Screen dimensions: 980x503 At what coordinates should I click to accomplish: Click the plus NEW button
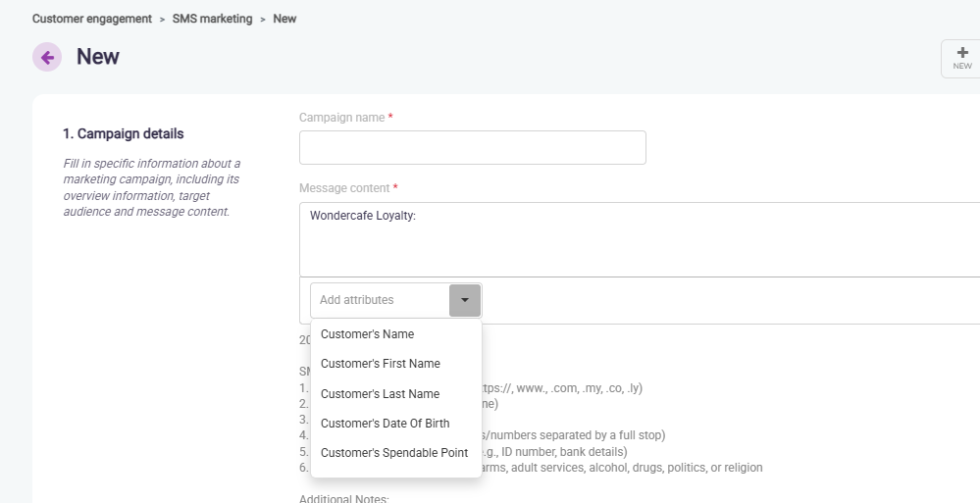pyautogui.click(x=961, y=58)
